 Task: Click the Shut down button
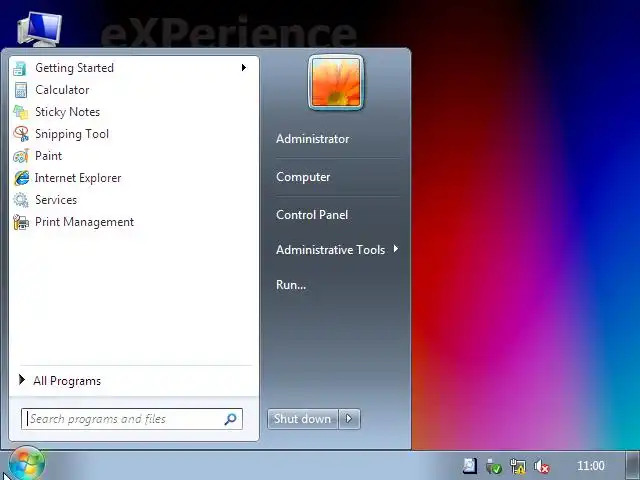pos(303,419)
